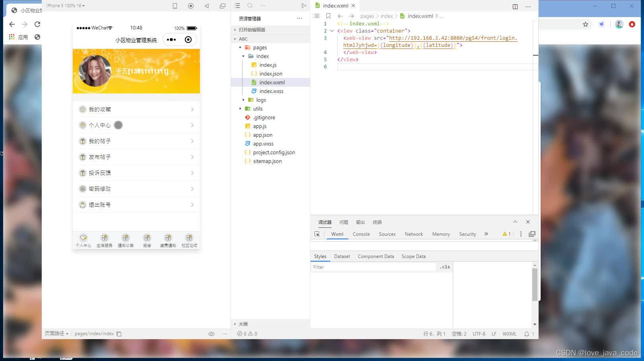This screenshot has width=644, height=361.
Task: Tap 退出账号 list item
Action: tap(136, 205)
